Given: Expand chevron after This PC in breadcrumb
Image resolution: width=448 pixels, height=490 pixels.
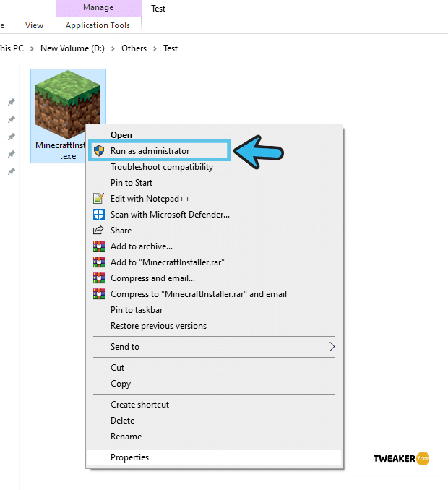Looking at the screenshot, I should click(x=32, y=48).
